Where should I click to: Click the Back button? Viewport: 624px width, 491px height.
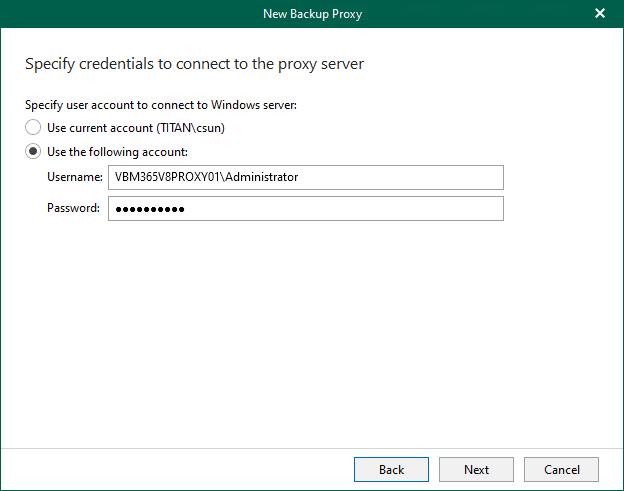pos(391,470)
